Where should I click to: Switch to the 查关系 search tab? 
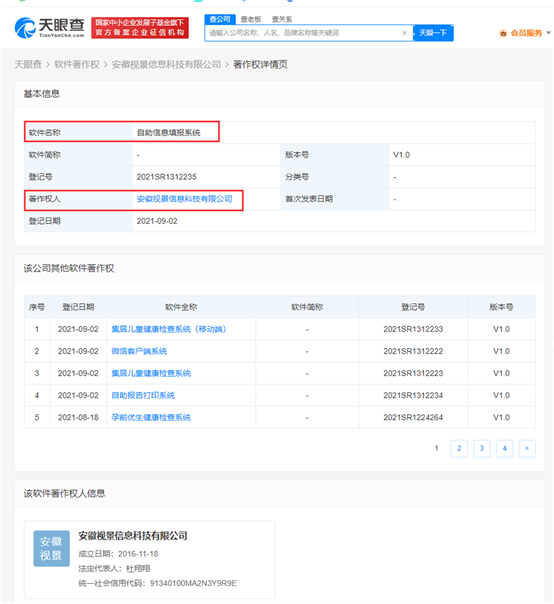pyautogui.click(x=282, y=19)
